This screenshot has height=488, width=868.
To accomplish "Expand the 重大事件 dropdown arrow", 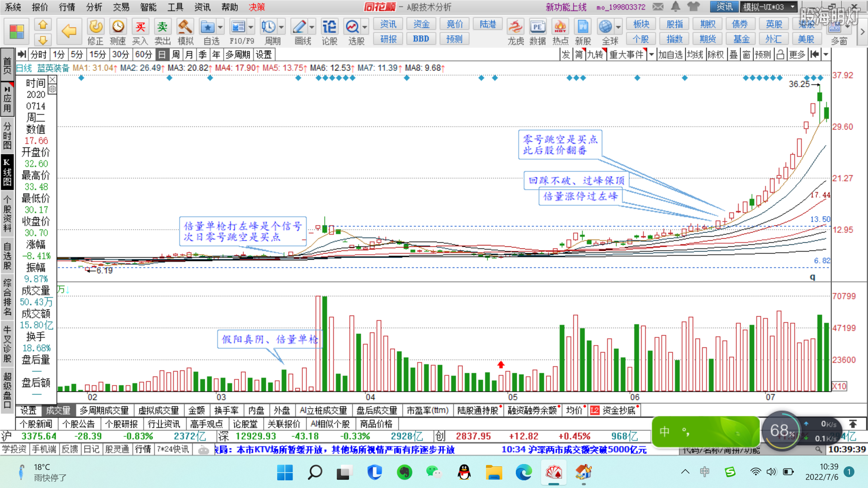I will point(651,55).
